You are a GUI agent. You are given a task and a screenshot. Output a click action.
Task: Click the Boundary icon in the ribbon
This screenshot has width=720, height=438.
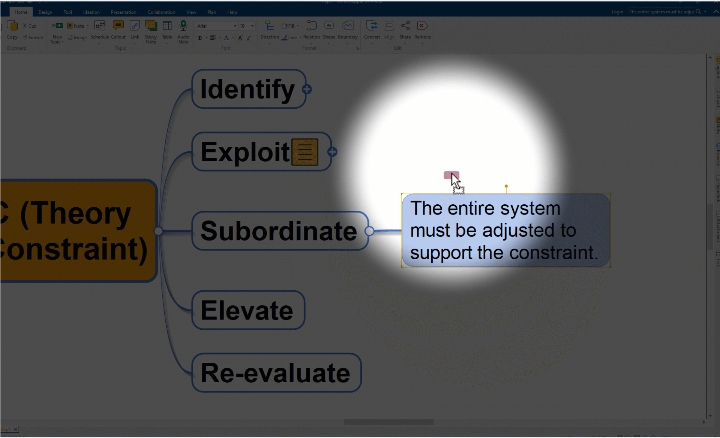[x=348, y=26]
